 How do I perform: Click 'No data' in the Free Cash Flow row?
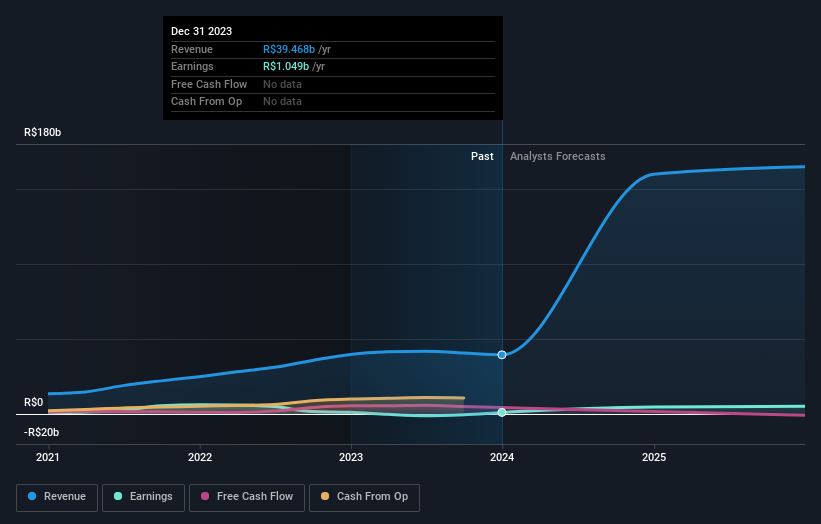[x=282, y=84]
